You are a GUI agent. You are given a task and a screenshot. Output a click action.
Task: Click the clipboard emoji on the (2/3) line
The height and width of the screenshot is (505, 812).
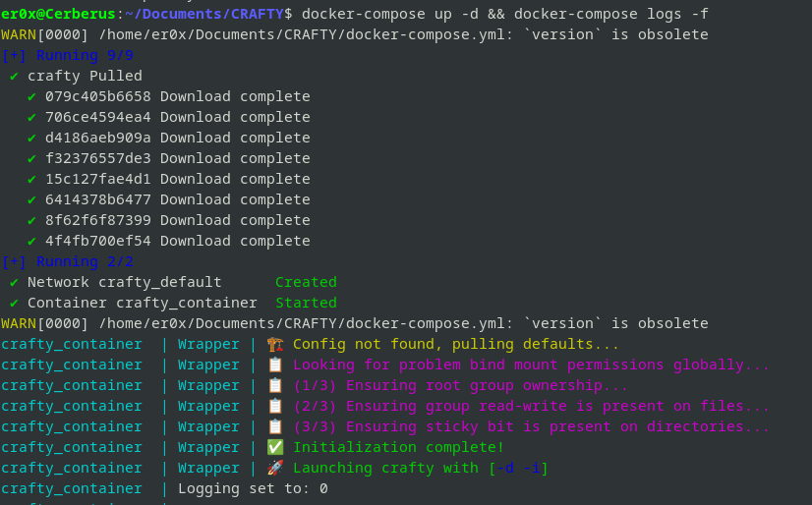[x=275, y=406]
